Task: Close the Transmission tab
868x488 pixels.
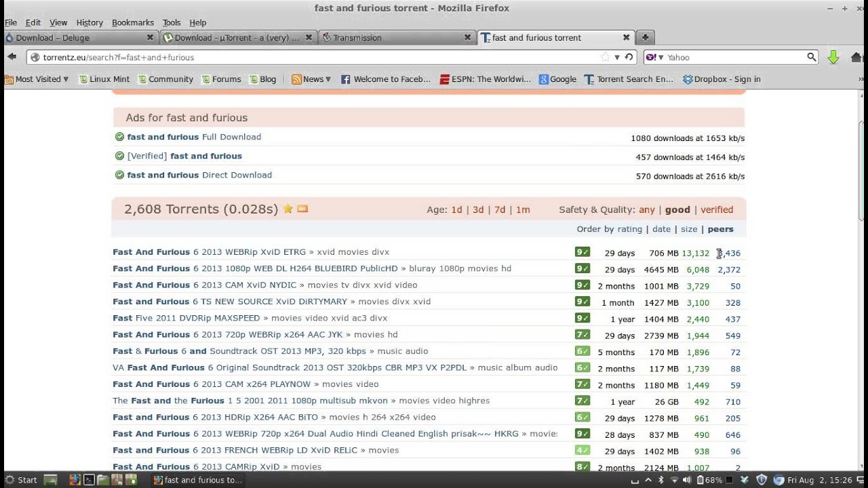Action: click(x=467, y=37)
